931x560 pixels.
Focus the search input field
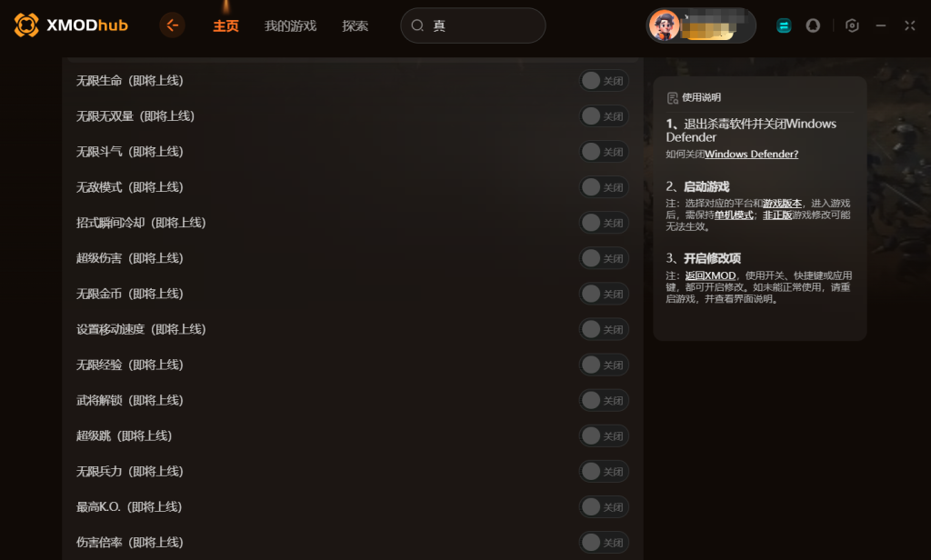(x=473, y=25)
